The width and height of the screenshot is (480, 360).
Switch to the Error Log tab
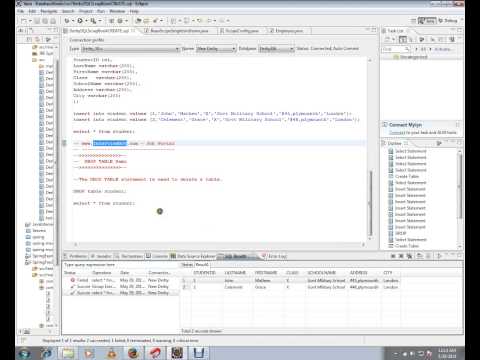[274, 256]
